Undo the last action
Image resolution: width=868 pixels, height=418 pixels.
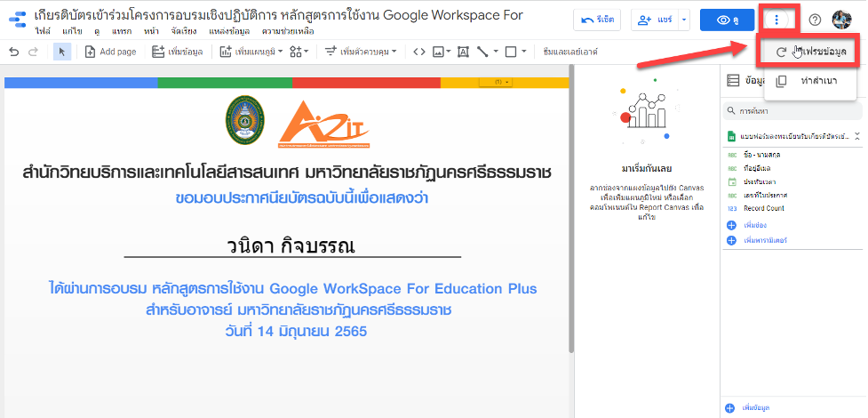tap(14, 52)
